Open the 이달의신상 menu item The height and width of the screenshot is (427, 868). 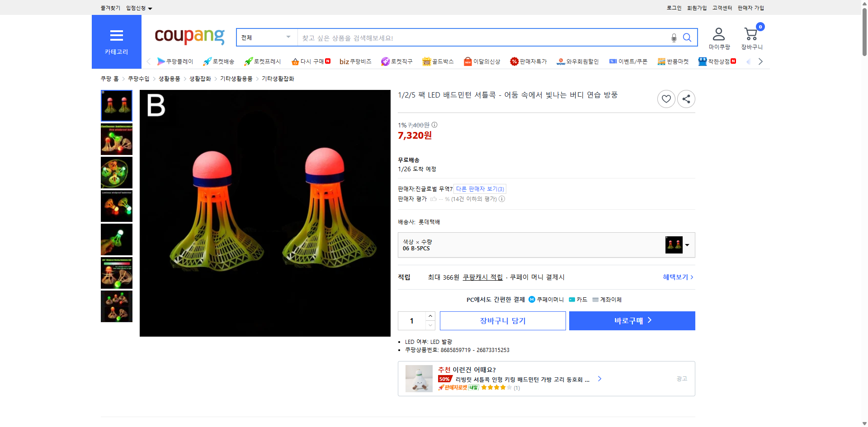pos(482,61)
